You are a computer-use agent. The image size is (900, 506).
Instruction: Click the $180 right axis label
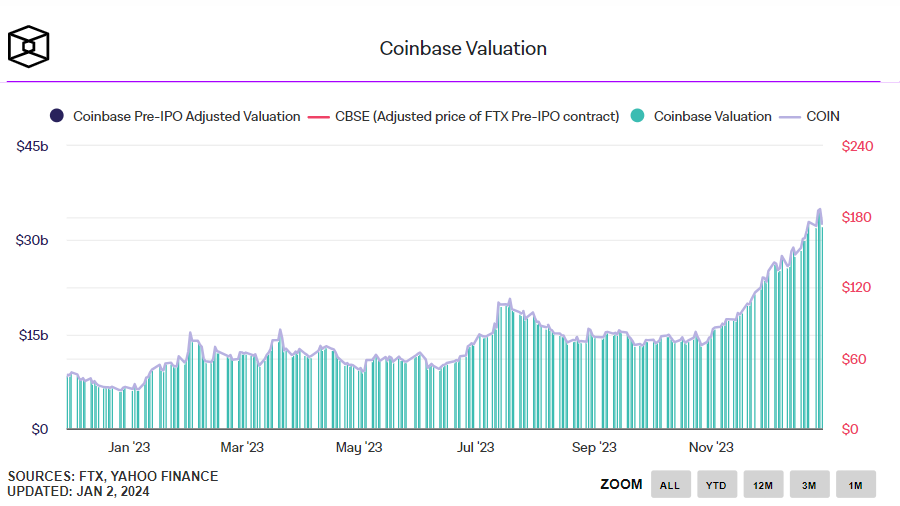pos(856,217)
